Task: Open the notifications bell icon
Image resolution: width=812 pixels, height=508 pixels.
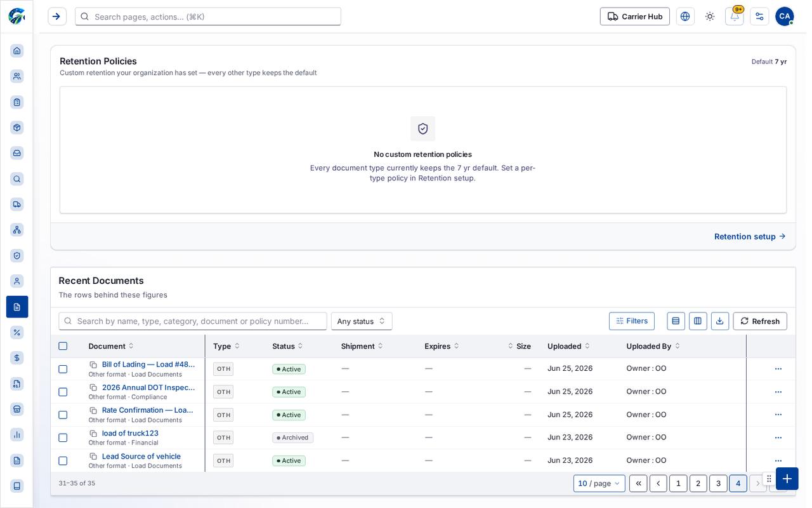Action: click(x=734, y=17)
